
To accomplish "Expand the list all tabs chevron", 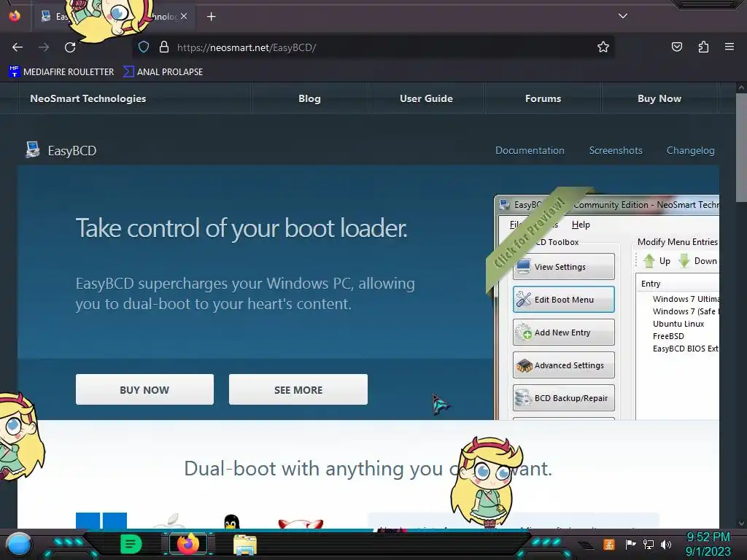I will pyautogui.click(x=623, y=16).
